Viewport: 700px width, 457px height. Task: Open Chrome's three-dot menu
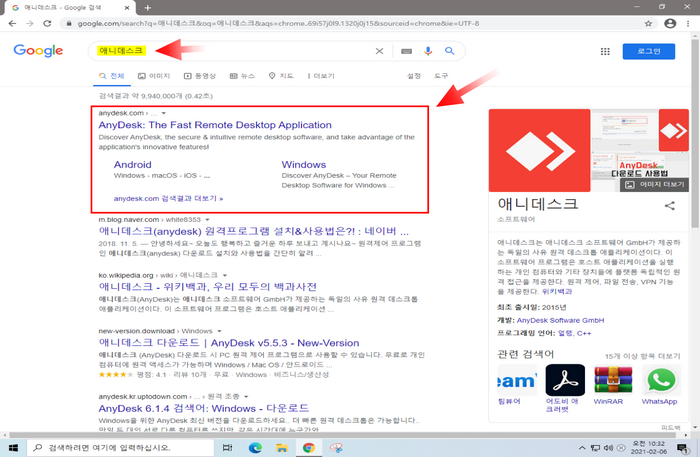[688, 23]
